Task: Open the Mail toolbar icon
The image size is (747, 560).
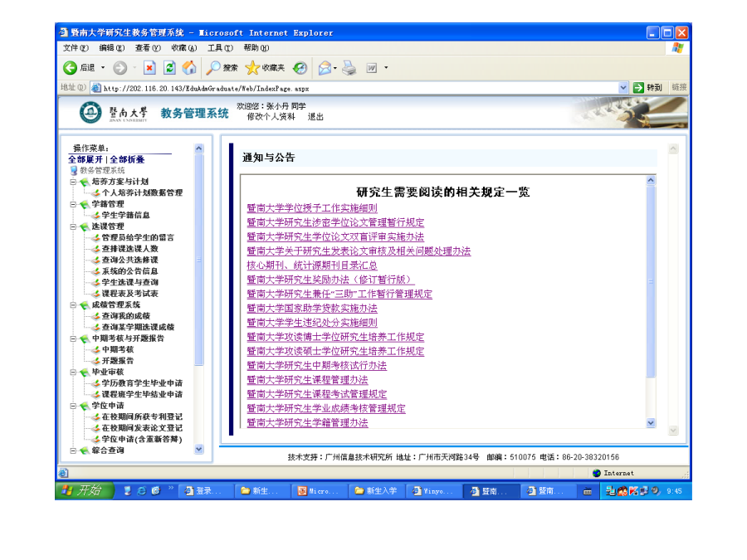Action: [325, 68]
